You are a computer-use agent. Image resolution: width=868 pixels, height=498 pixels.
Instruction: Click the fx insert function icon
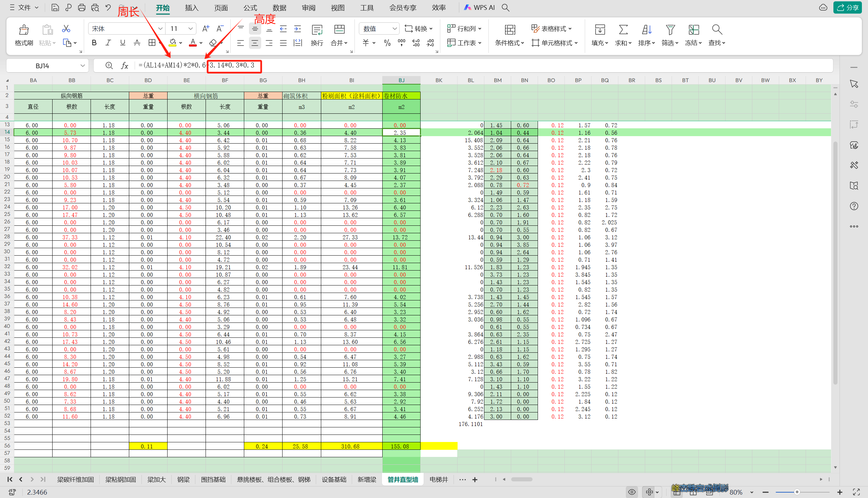pyautogui.click(x=125, y=66)
